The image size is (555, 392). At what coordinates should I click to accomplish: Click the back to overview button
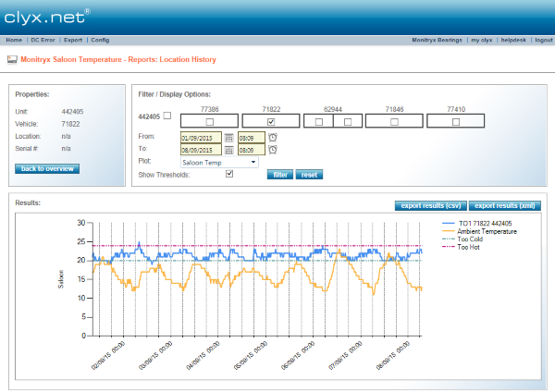point(47,169)
